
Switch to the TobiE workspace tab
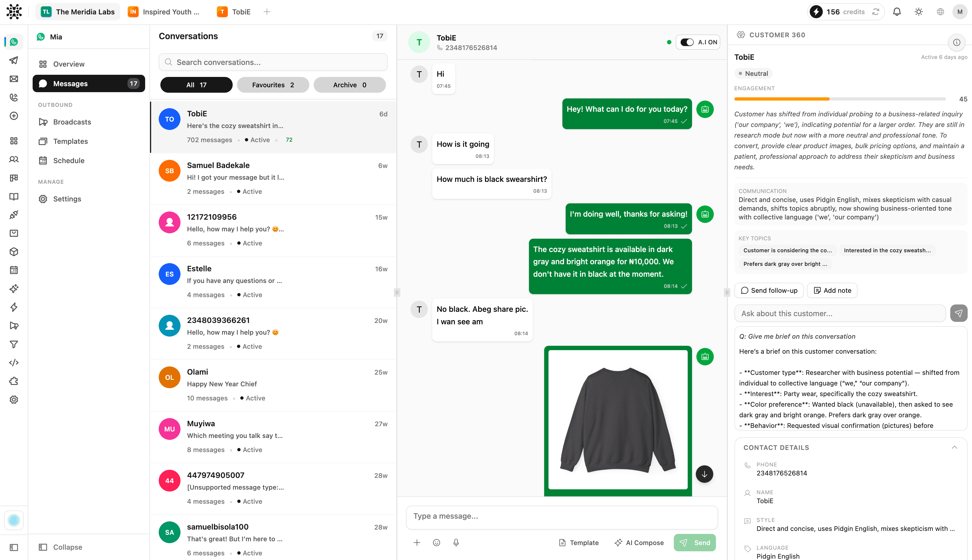234,12
